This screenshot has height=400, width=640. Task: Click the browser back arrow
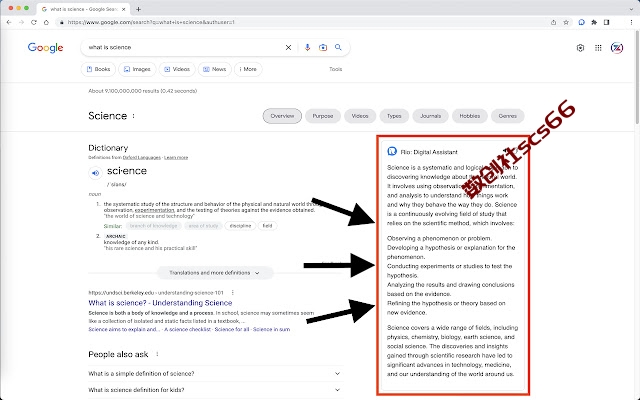(x=9, y=22)
